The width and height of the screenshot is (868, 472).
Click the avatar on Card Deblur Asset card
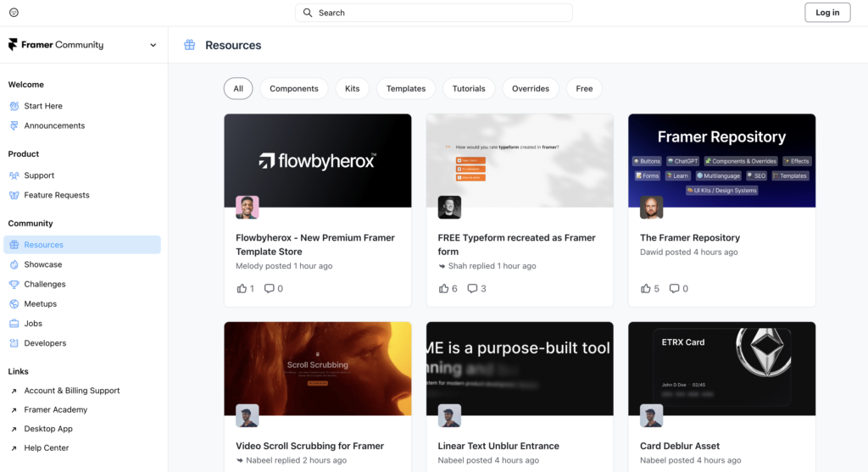(x=652, y=415)
